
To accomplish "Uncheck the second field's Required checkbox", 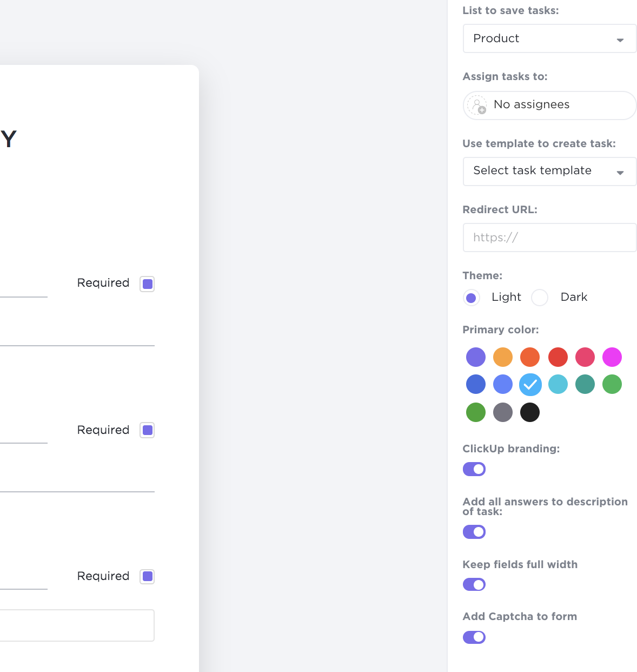I will pyautogui.click(x=147, y=430).
